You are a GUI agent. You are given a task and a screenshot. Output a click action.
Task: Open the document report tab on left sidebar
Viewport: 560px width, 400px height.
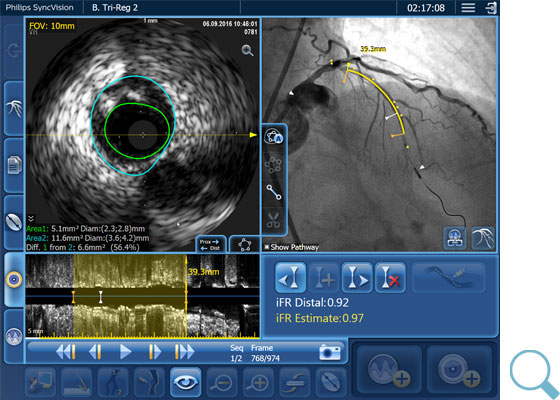(x=14, y=165)
